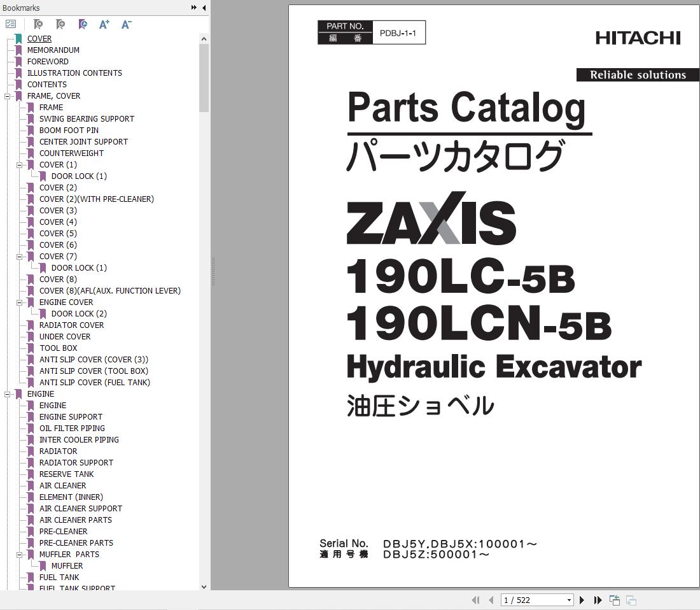
Task: Increase bookmark text size (A+)
Action: pyautogui.click(x=104, y=24)
